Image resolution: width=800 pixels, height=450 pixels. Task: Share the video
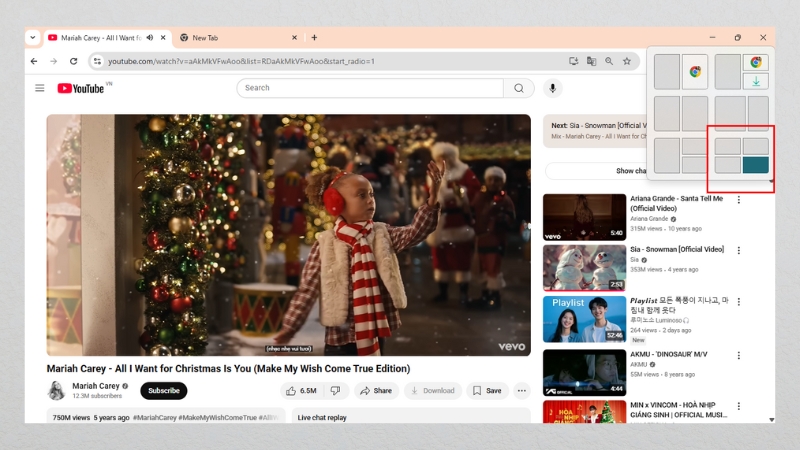(x=377, y=390)
